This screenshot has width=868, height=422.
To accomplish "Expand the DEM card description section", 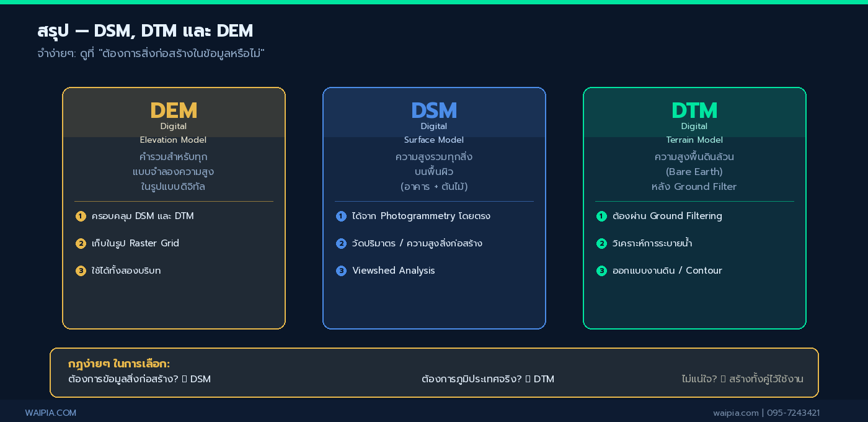I will coord(173,171).
